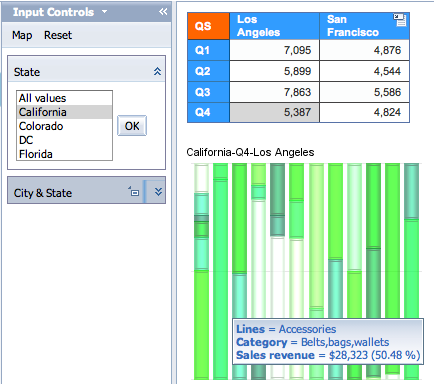Click the highlighted cell 5,387
Screen dimensions: 434x384
[x=274, y=112]
